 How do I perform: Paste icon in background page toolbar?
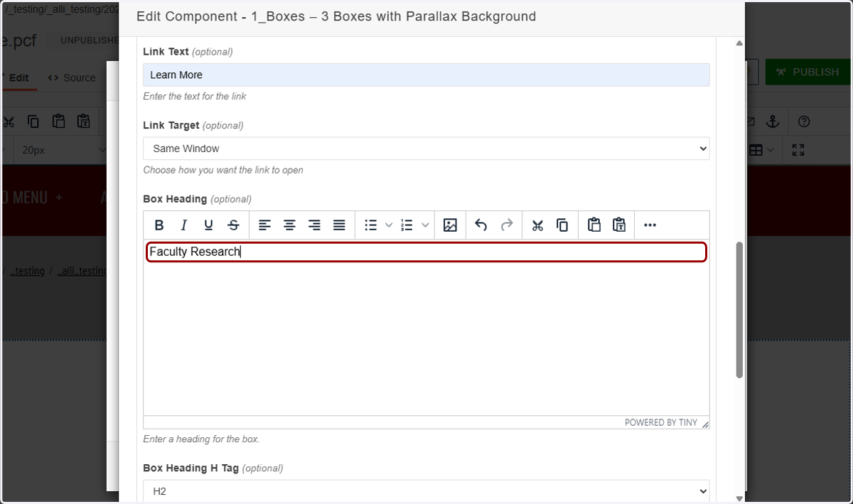[x=59, y=122]
